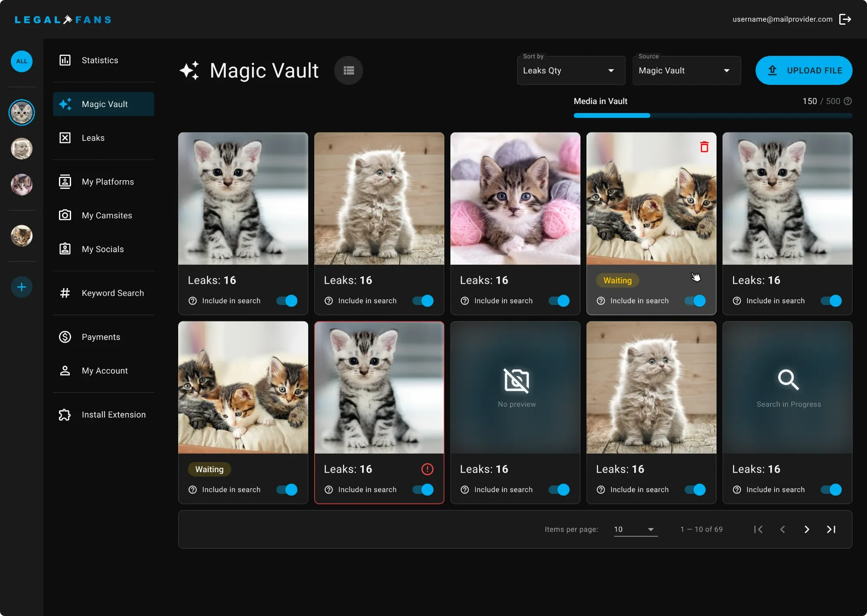Open the Media in Vault help icon

(848, 101)
